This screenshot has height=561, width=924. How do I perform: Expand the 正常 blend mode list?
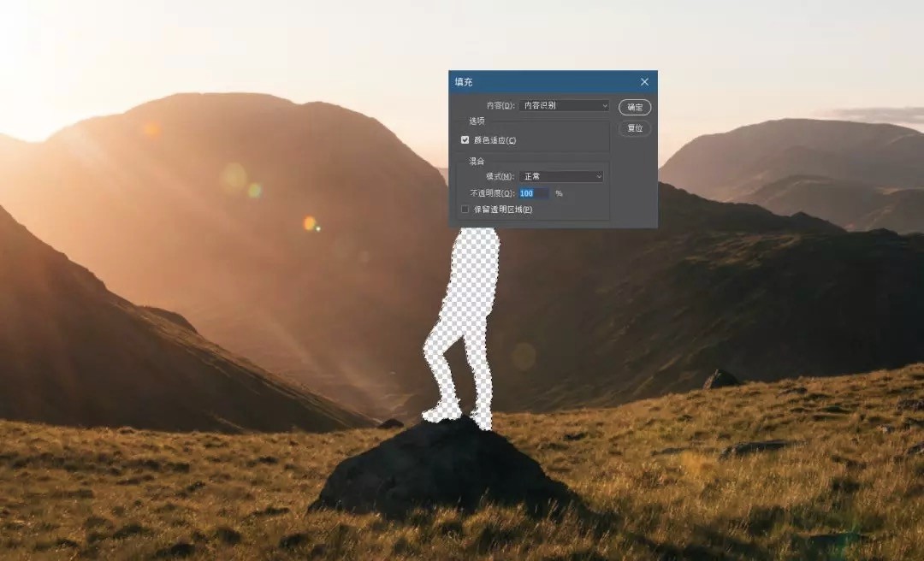coord(600,175)
